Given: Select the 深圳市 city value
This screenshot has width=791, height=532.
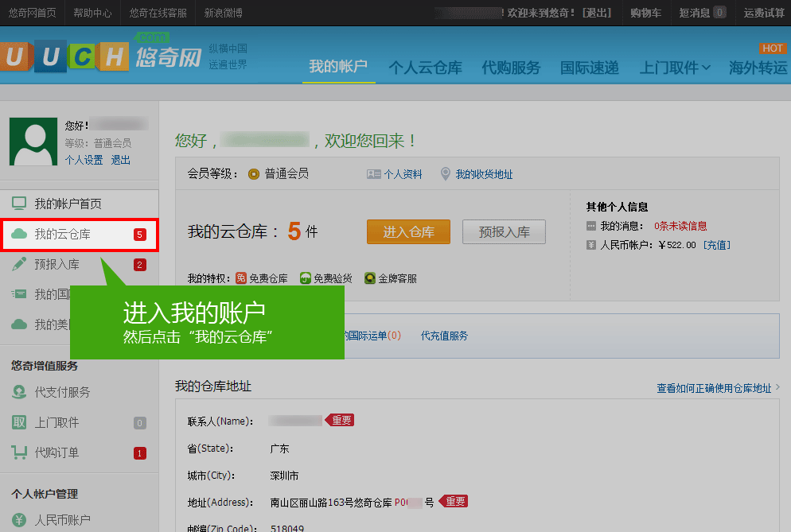Looking at the screenshot, I should [x=284, y=476].
